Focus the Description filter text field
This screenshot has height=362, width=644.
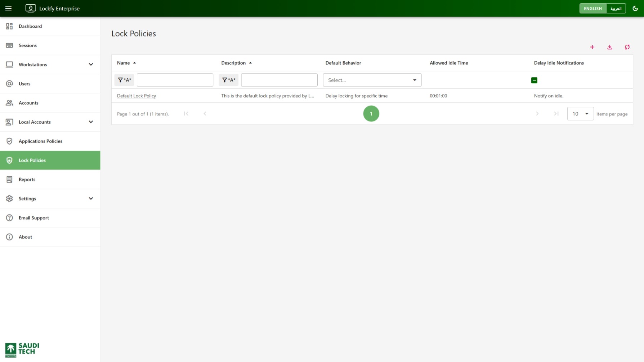279,80
